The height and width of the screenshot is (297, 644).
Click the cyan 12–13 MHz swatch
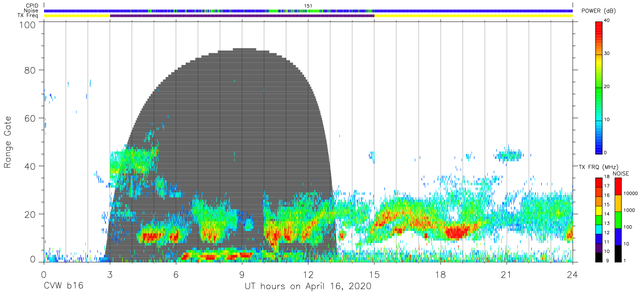pos(599,228)
